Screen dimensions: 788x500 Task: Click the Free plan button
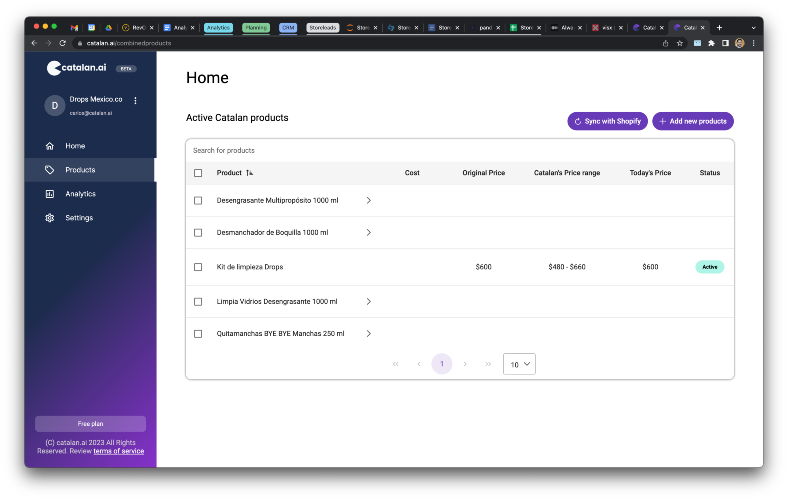[x=90, y=424]
